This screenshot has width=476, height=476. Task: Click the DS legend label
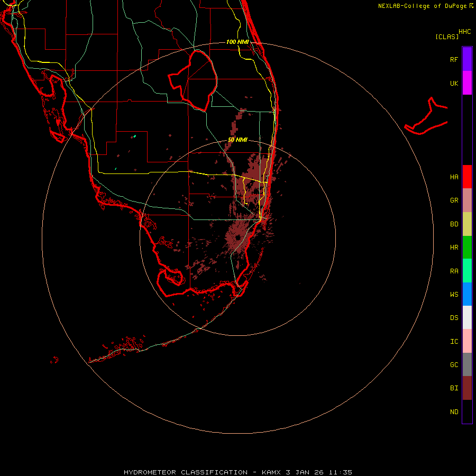pos(454,318)
